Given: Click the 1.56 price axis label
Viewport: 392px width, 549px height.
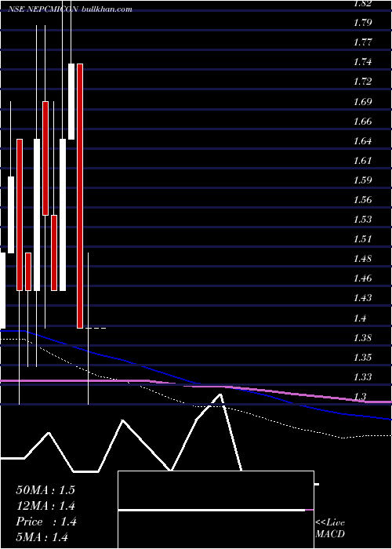Looking at the screenshot, I should coord(362,200).
